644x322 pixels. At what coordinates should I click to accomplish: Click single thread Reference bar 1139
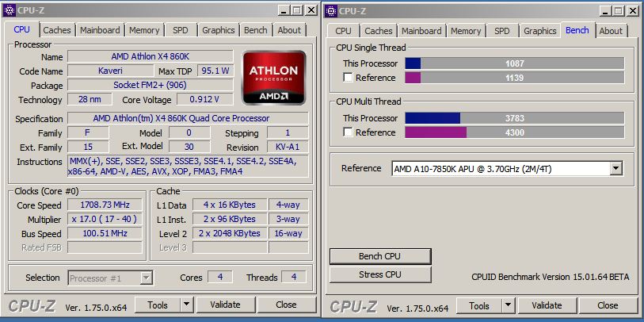(x=515, y=77)
